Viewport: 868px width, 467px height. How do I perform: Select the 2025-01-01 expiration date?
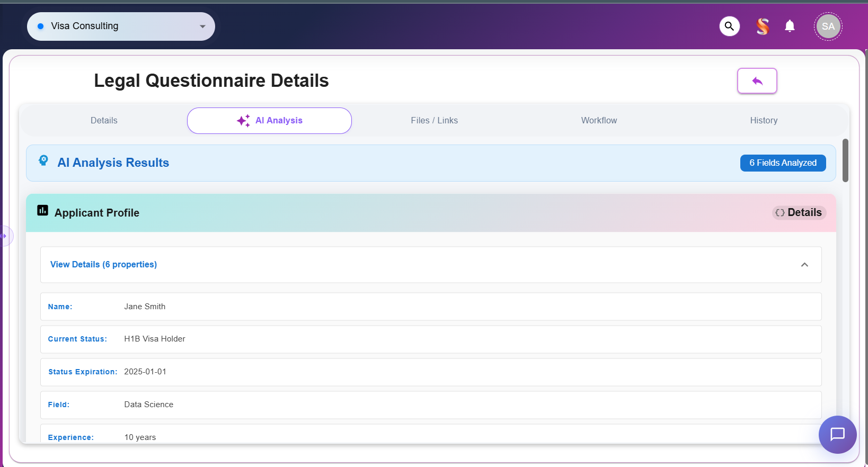[145, 372]
